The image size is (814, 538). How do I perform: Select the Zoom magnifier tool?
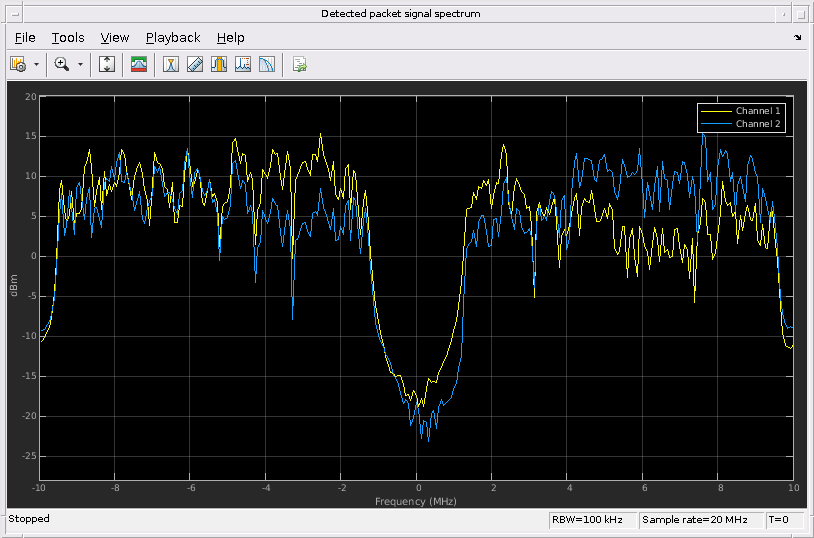pyautogui.click(x=61, y=64)
